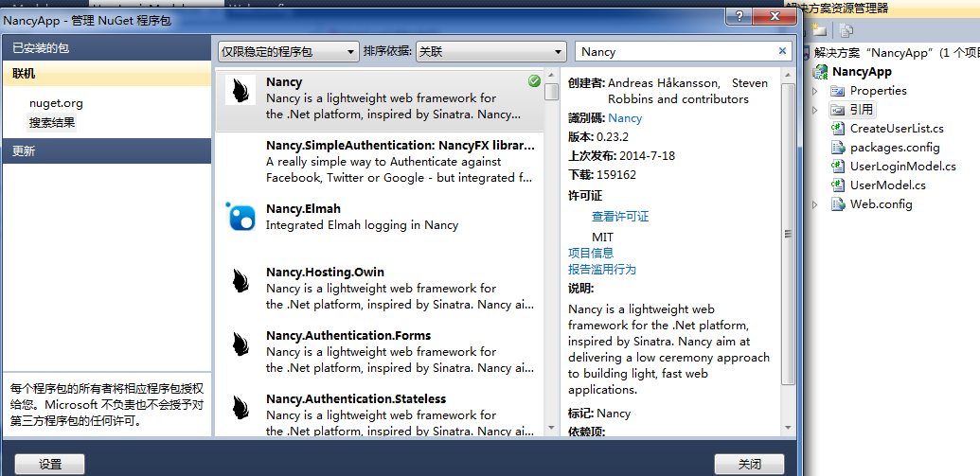The height and width of the screenshot is (476, 980).
Task: Expand the 引用 node in Solution Explorer
Action: 814,110
